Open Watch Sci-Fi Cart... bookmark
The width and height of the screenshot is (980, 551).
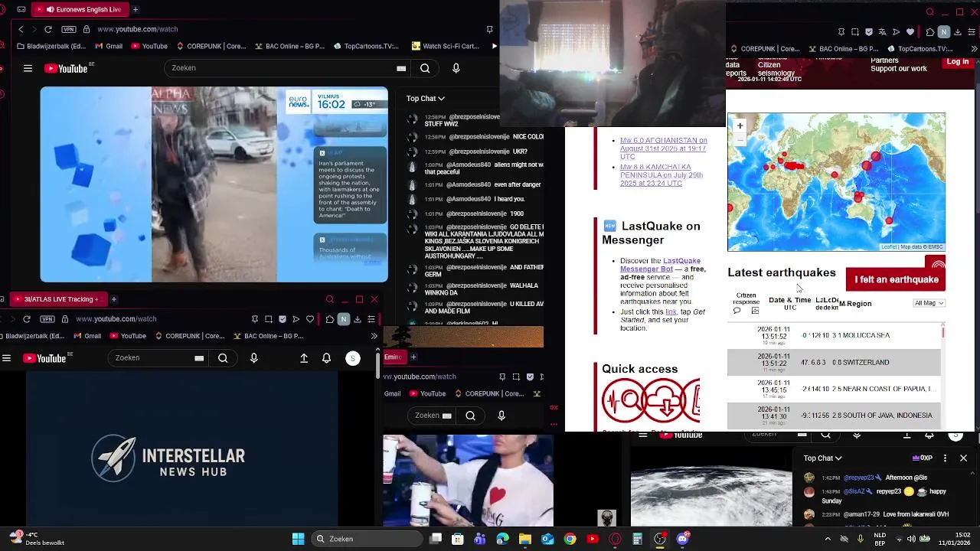click(x=445, y=46)
